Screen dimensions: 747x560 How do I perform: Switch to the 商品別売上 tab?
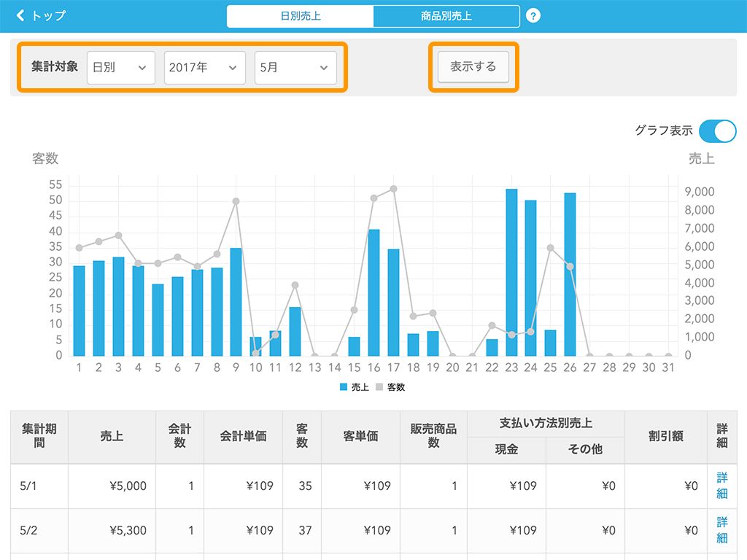coord(446,16)
